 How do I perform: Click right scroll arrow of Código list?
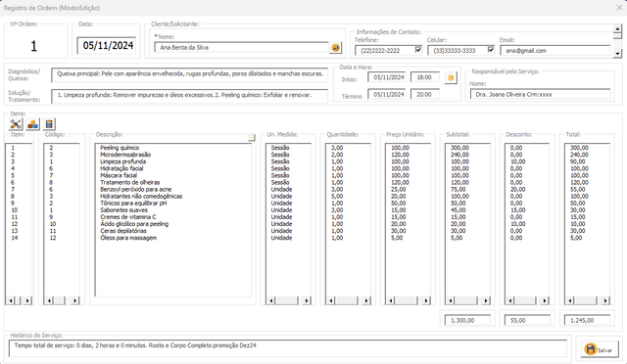click(x=75, y=300)
